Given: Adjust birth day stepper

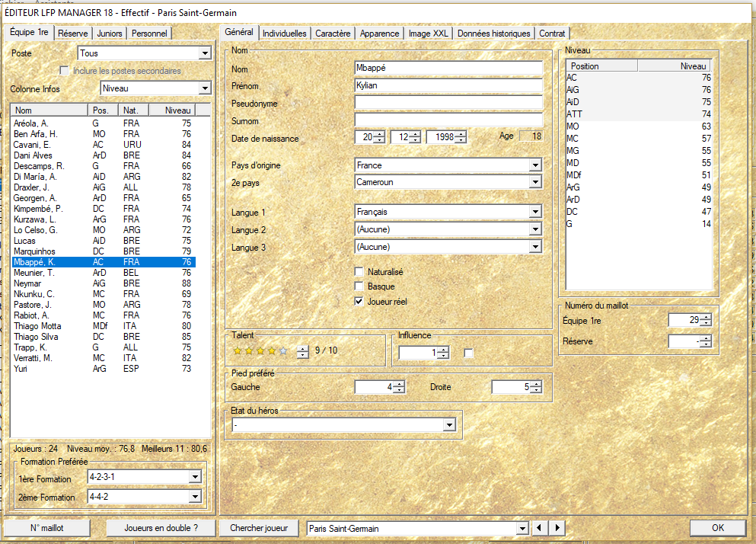Looking at the screenshot, I should (x=380, y=137).
